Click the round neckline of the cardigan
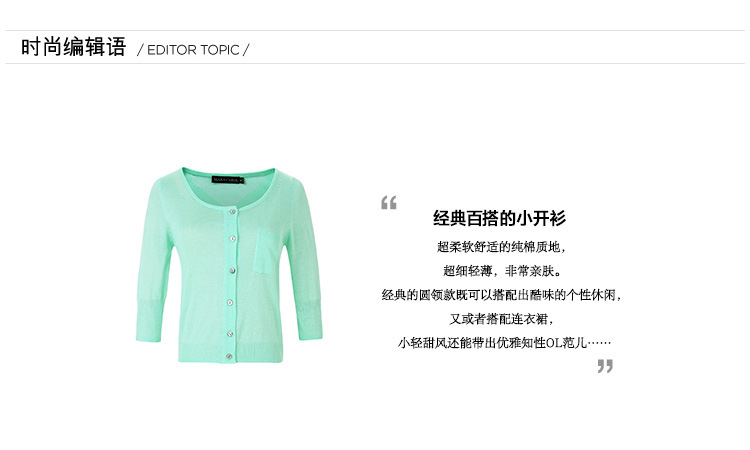The height and width of the screenshot is (450, 750). (229, 189)
